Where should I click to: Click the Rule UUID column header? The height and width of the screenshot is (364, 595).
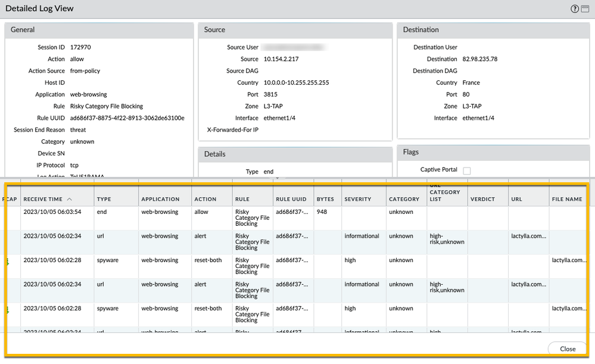pos(291,199)
